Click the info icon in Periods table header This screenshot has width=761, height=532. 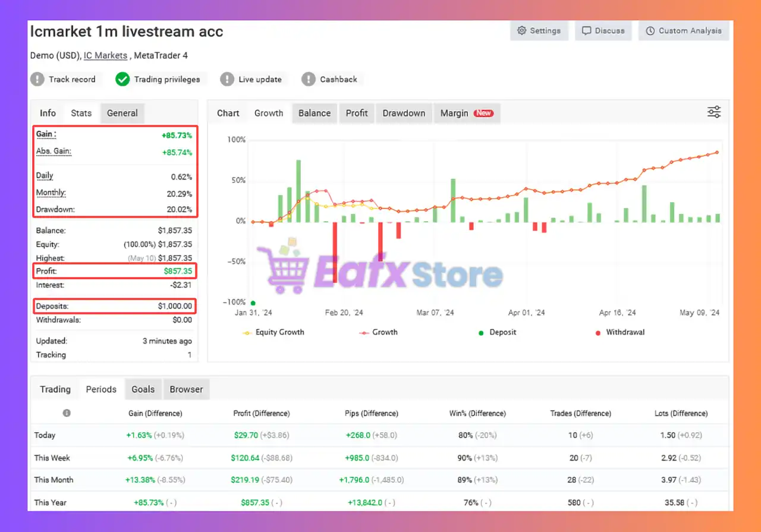pyautogui.click(x=67, y=413)
